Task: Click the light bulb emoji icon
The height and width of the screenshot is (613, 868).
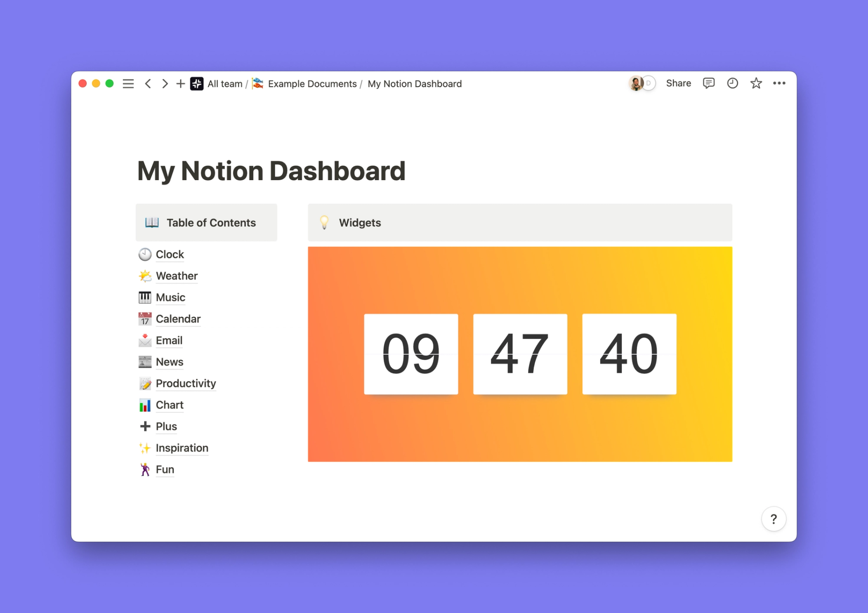Action: (324, 222)
